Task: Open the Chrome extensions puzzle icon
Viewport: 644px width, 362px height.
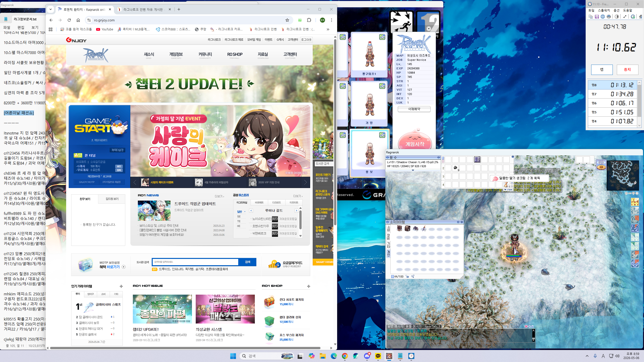Action: [x=309, y=20]
